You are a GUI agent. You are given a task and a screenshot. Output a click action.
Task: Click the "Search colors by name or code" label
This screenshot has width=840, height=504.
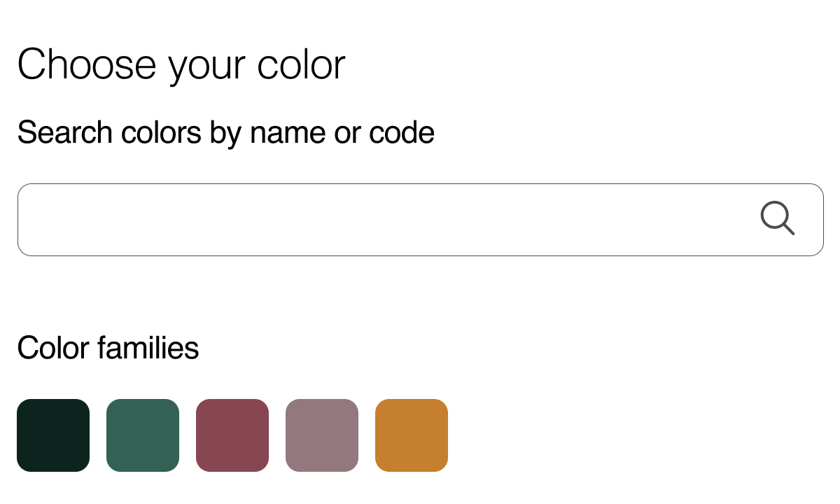point(225,132)
